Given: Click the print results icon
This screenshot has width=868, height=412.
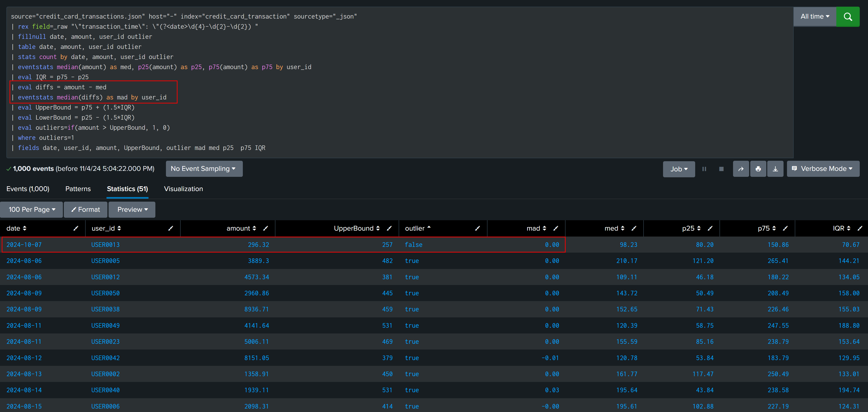Looking at the screenshot, I should point(758,169).
